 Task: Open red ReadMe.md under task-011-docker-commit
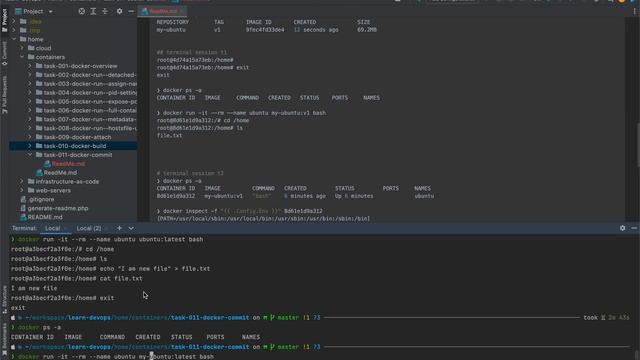[x=64, y=164]
